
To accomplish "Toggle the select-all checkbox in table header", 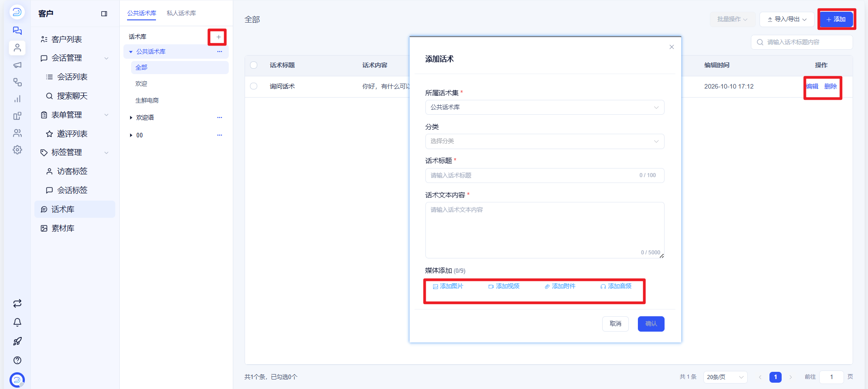I will pyautogui.click(x=254, y=65).
